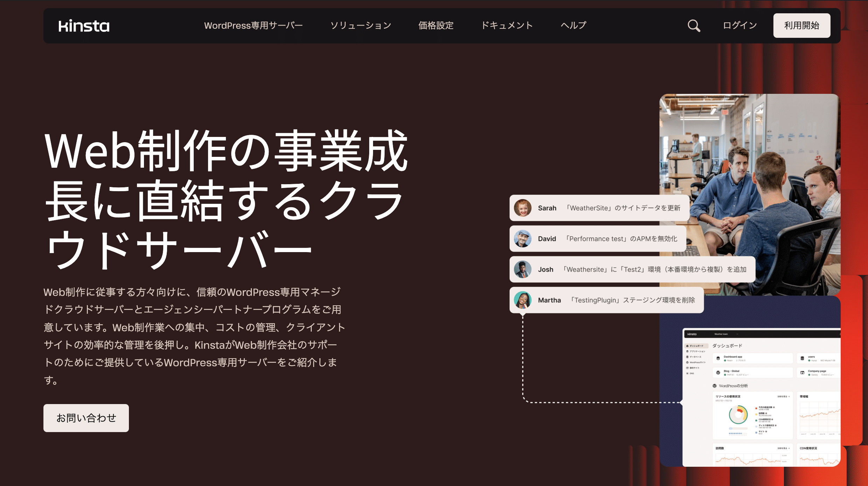
Task: Open ソリューション menu
Action: [361, 26]
